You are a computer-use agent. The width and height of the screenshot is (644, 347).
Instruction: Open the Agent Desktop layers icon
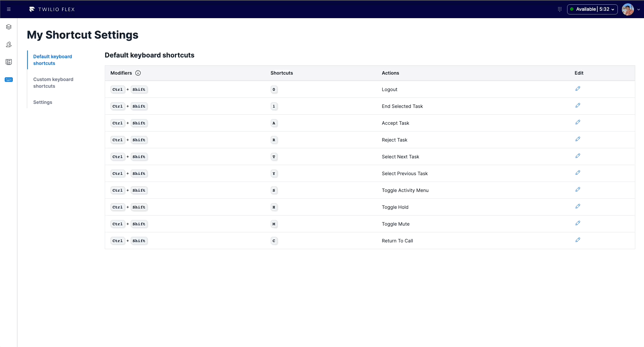[9, 27]
